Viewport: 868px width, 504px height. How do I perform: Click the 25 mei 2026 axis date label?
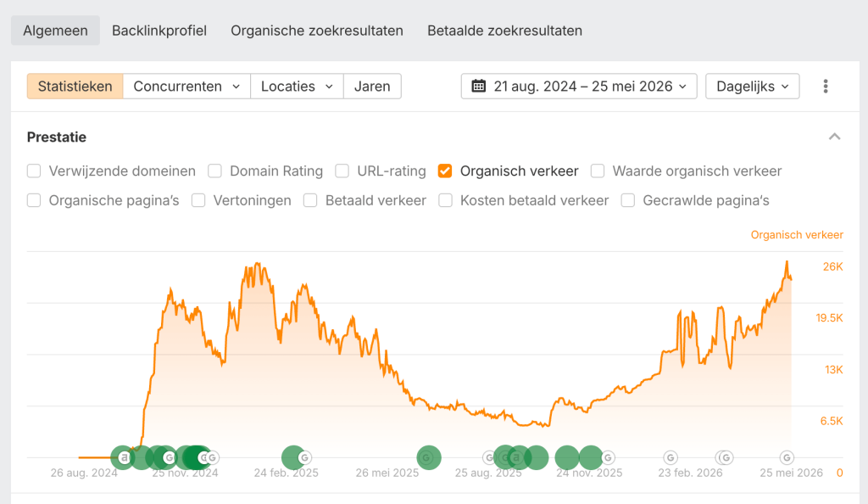(x=791, y=473)
